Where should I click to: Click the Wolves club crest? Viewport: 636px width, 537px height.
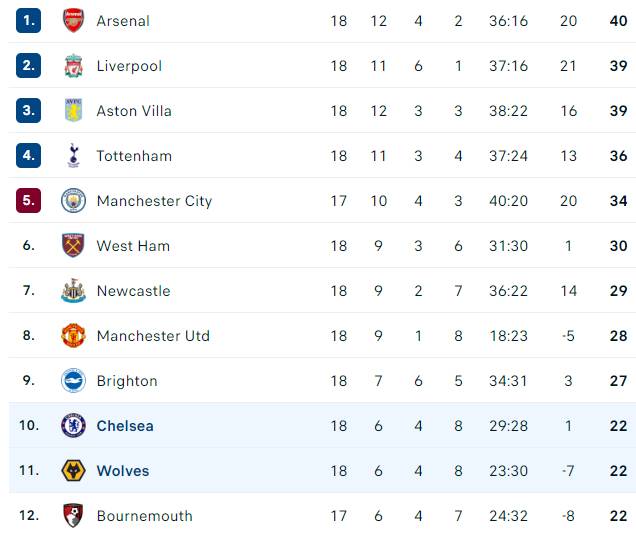coord(73,470)
